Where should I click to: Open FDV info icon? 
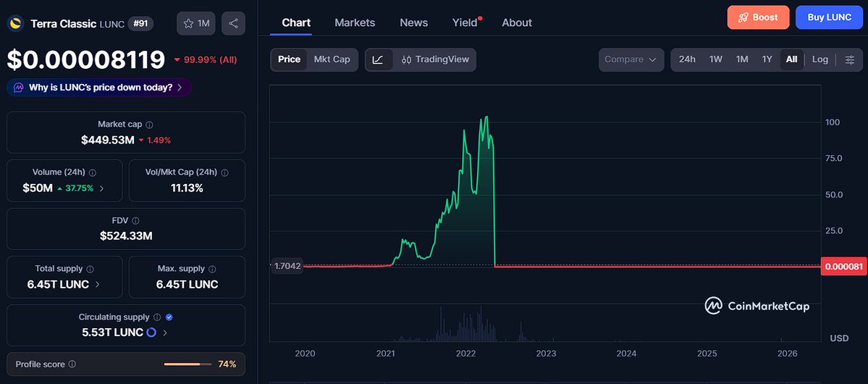point(135,221)
